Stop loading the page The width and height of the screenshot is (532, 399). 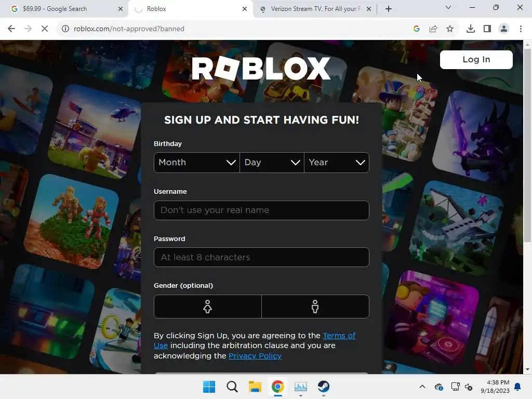click(x=45, y=29)
